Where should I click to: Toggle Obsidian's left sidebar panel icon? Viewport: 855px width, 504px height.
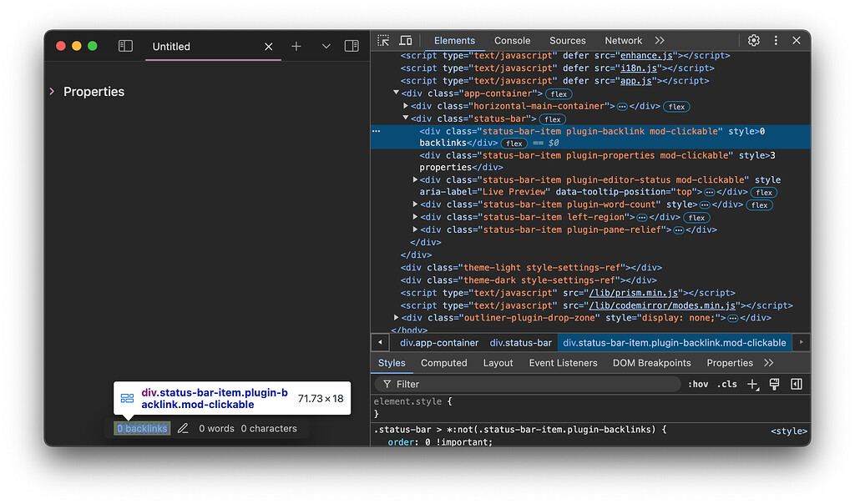click(x=125, y=47)
